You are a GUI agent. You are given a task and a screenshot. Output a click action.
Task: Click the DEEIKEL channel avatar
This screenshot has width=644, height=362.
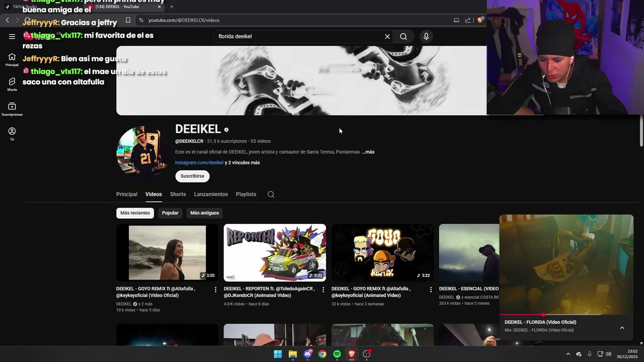[141, 151]
